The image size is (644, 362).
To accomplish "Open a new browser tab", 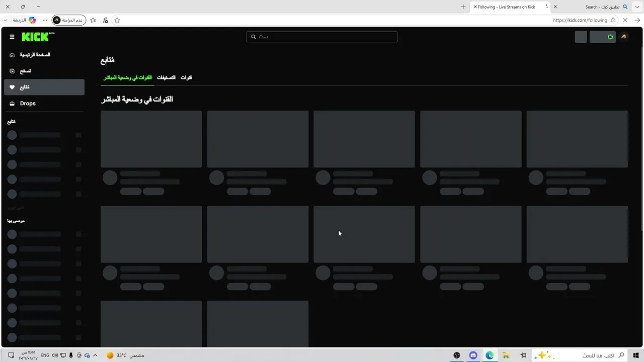I will pyautogui.click(x=463, y=7).
